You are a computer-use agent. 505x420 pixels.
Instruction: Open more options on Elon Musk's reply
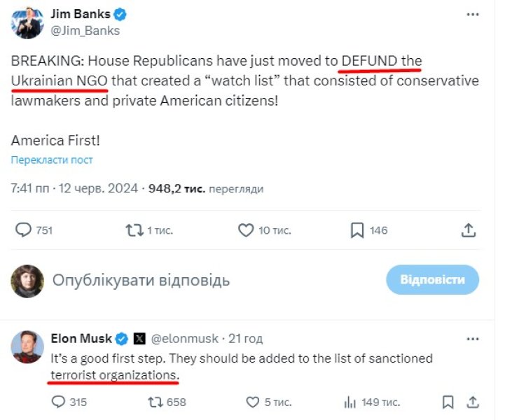[x=473, y=338]
